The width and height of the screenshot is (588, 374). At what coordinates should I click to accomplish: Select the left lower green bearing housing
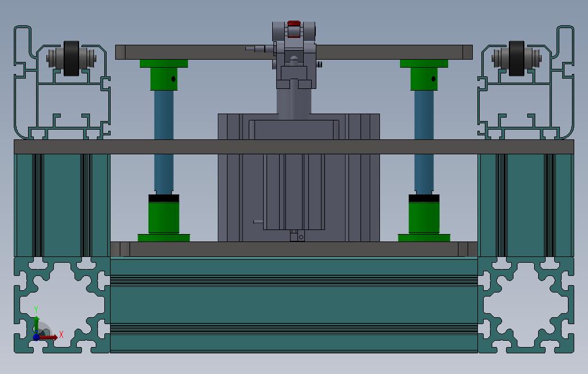point(164,221)
